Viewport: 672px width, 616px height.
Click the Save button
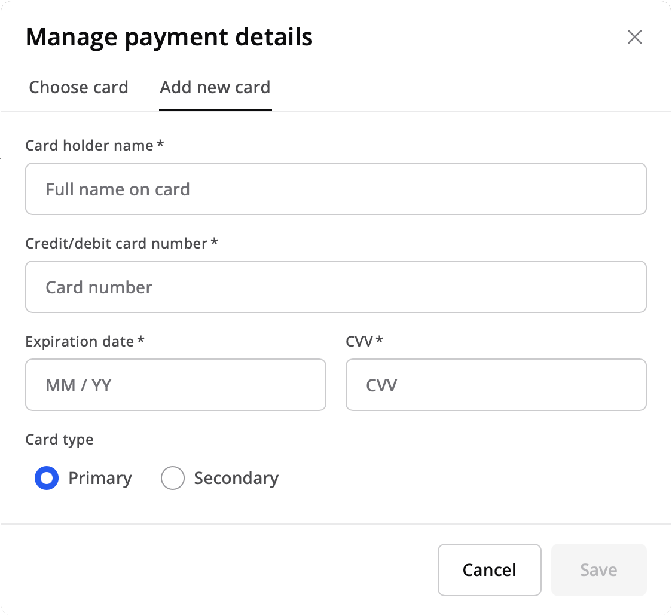pyautogui.click(x=598, y=570)
